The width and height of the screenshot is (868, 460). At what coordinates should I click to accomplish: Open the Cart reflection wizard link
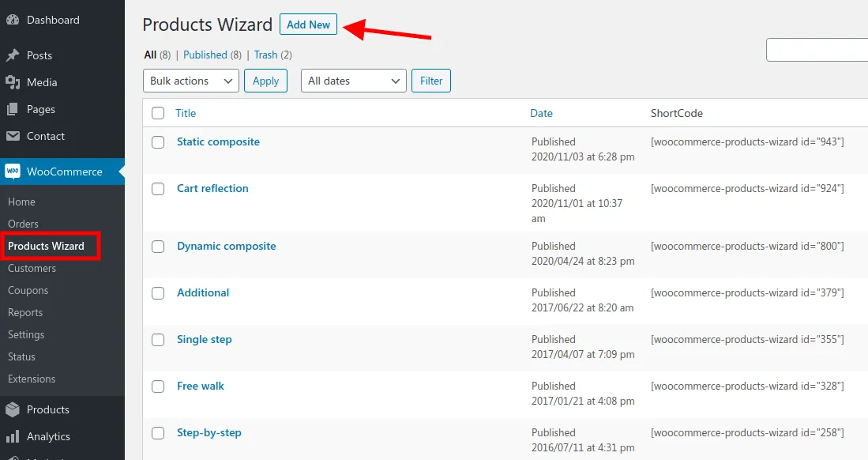click(x=212, y=188)
